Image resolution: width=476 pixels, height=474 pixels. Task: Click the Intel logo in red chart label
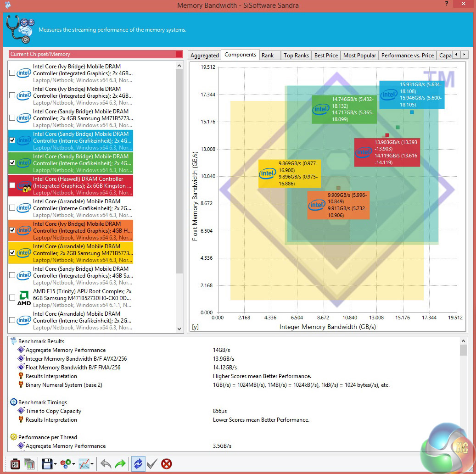coord(364,152)
